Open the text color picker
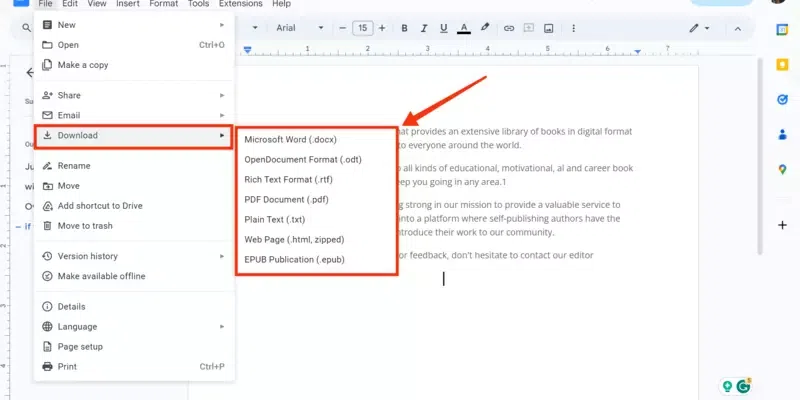Image resolution: width=800 pixels, height=400 pixels. (464, 28)
